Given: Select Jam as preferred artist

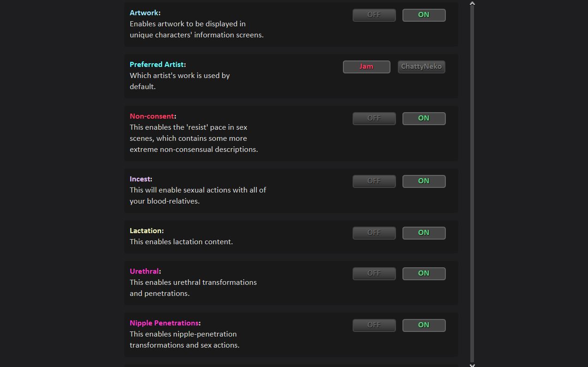Looking at the screenshot, I should click(x=366, y=66).
